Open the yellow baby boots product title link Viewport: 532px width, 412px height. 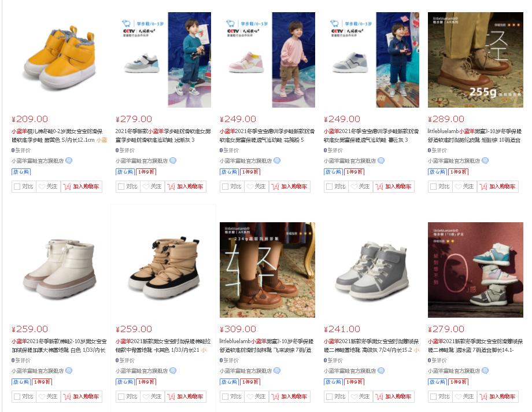60,135
